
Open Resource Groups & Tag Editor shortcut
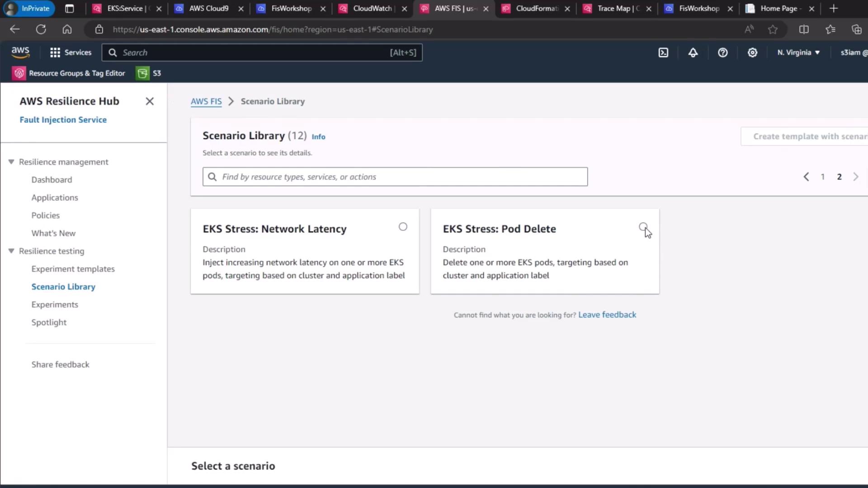point(69,73)
